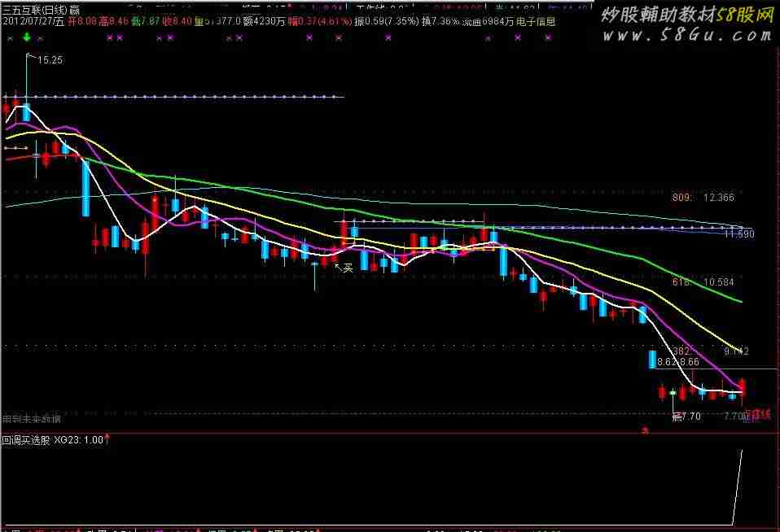Click the green down-arrow marker at top left

27,37
